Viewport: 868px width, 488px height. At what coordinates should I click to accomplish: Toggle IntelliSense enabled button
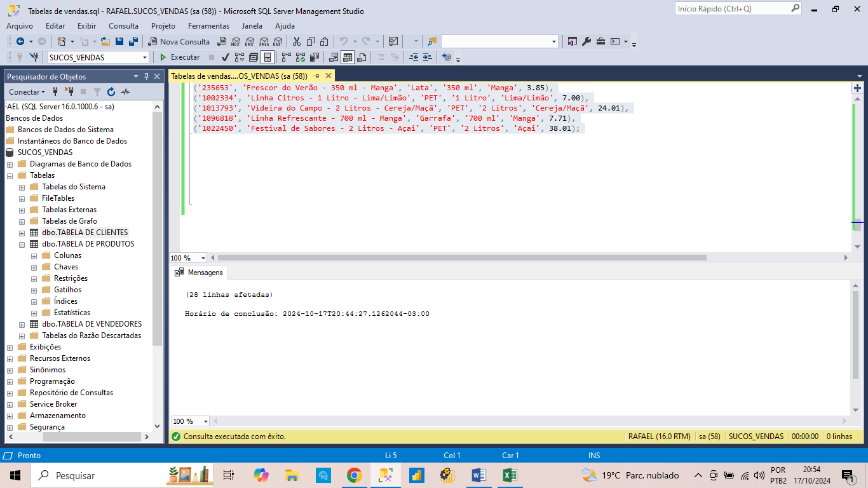click(x=268, y=57)
